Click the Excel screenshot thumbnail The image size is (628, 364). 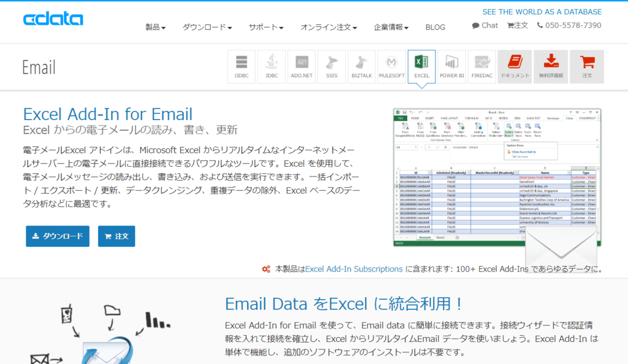coord(497,177)
